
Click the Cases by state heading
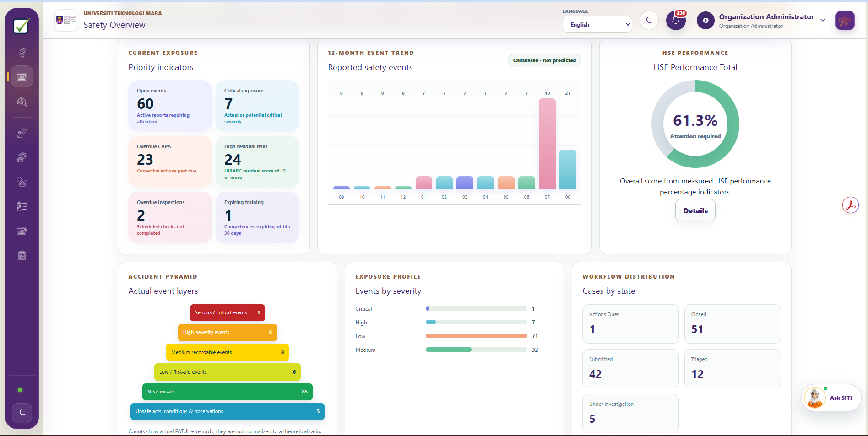click(608, 291)
